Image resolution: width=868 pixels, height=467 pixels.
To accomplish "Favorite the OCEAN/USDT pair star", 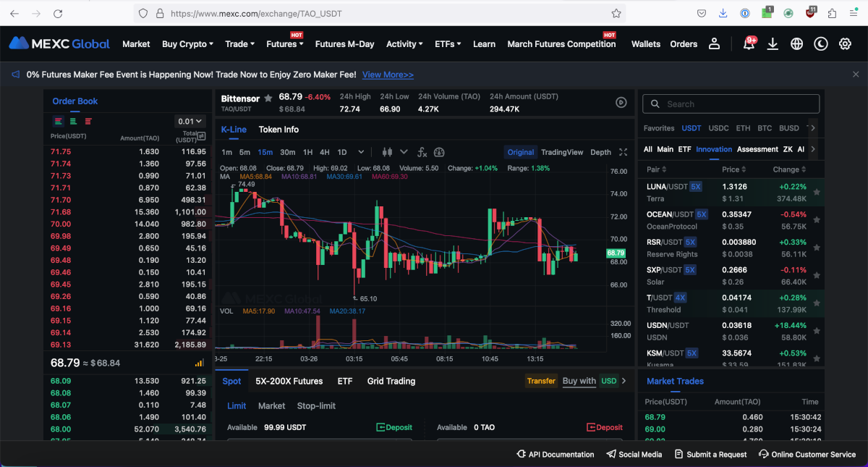I will coord(817,219).
